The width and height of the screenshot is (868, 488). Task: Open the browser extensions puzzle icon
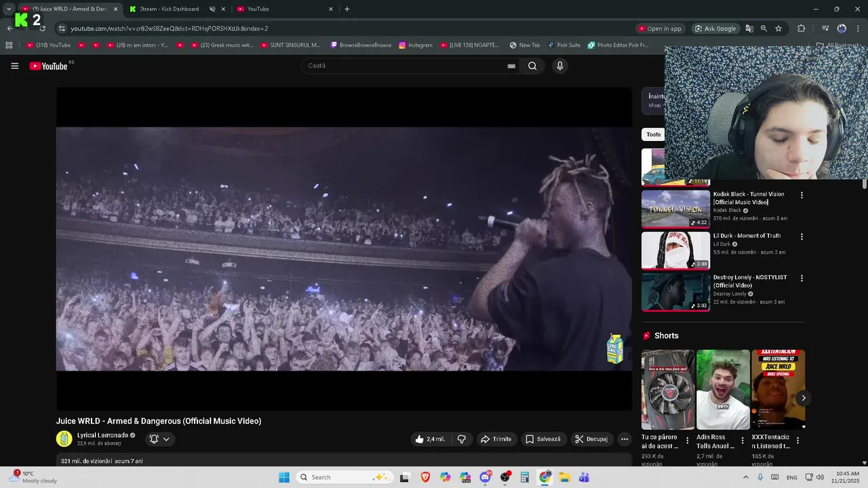(x=801, y=28)
